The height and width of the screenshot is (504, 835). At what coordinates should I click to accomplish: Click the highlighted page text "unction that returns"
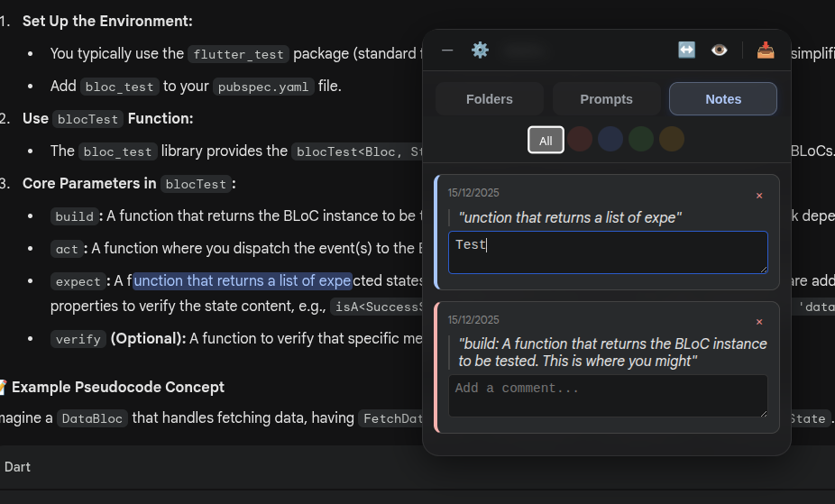tap(243, 280)
